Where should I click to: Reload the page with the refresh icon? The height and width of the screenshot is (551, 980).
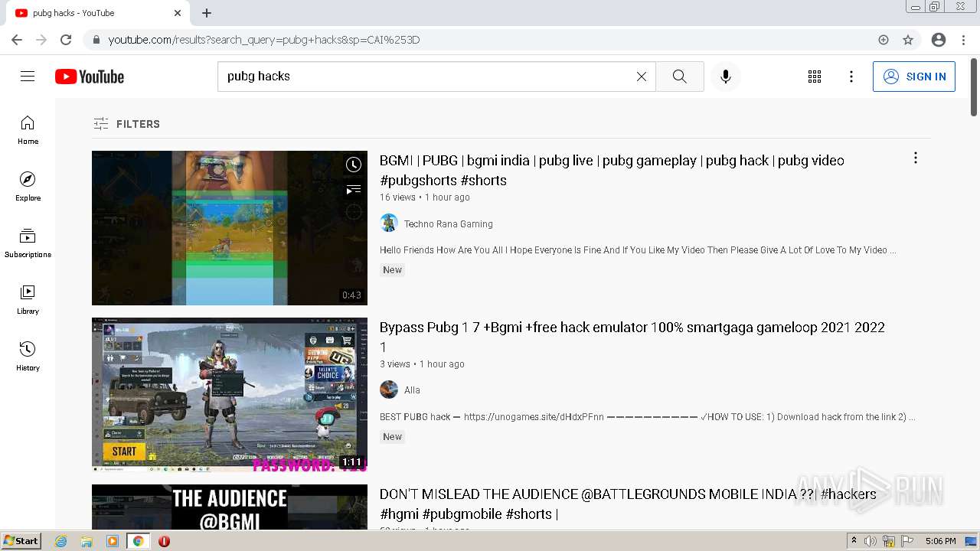(66, 40)
